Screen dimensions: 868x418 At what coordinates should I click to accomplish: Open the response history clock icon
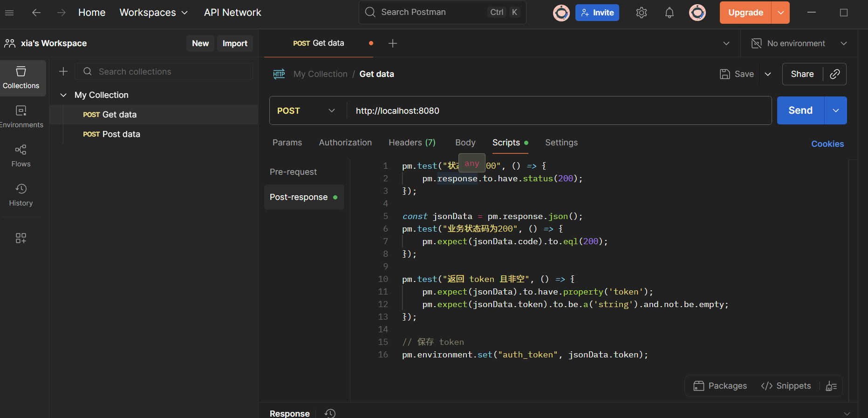pos(330,413)
